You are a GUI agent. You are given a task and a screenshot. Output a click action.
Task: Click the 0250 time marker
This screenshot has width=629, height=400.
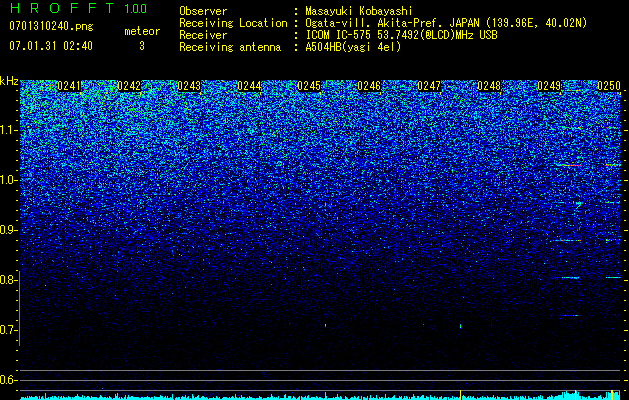[609, 86]
